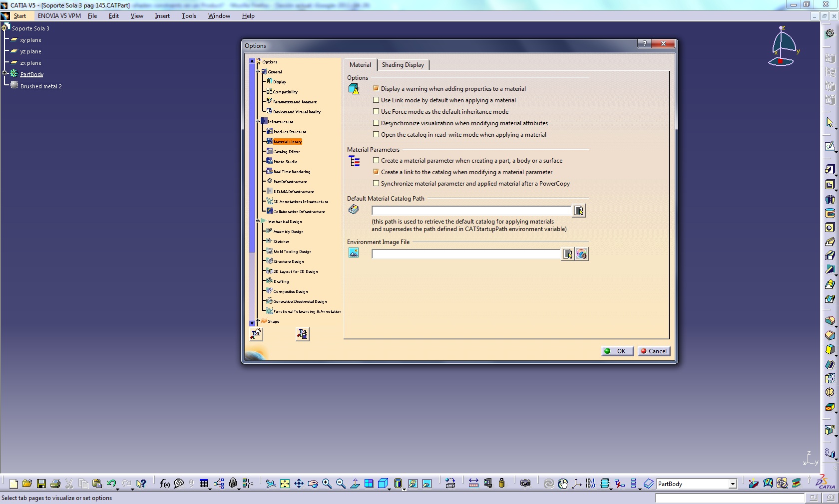Open the Start menu

coord(20,16)
